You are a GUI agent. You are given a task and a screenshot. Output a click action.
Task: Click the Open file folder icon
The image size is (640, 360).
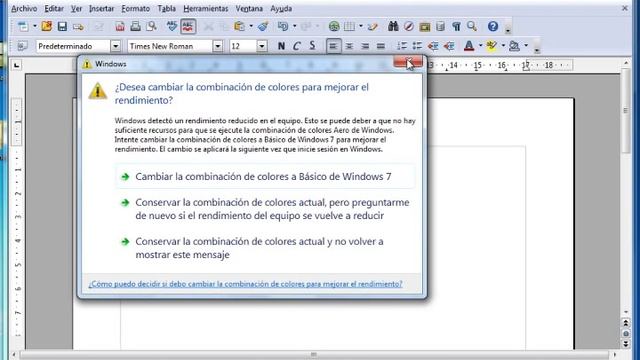pos(47,27)
